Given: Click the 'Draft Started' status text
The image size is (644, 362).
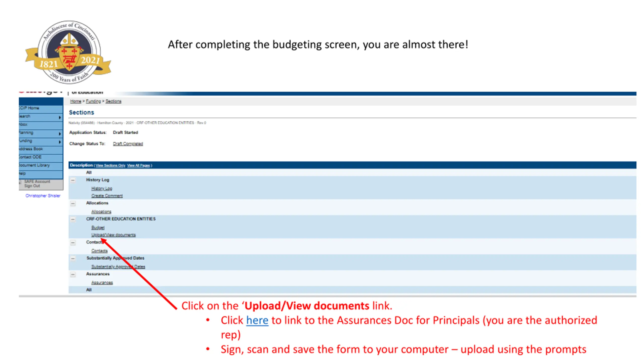Looking at the screenshot, I should pos(125,132).
